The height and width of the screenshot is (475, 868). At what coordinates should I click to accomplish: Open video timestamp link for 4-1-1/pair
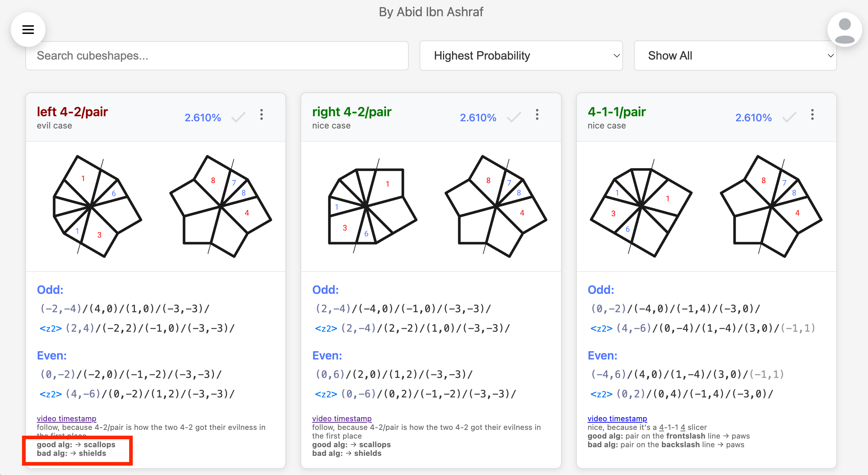point(617,418)
